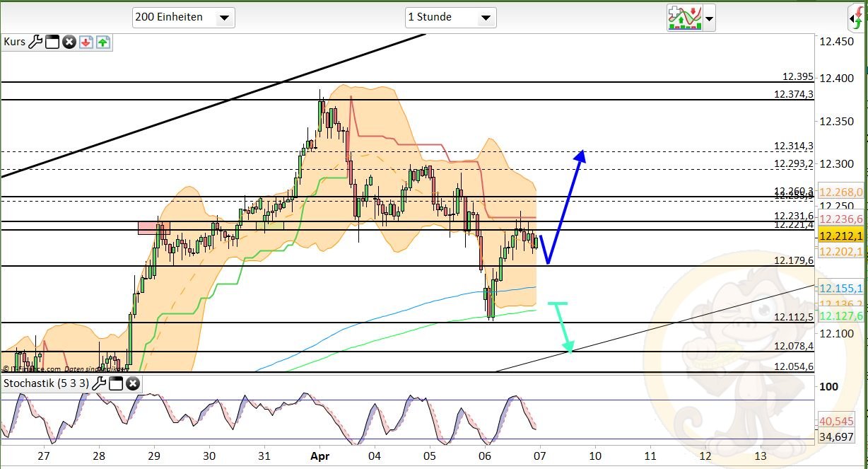
Task: Click the buy/sell arrows icon on right edge
Action: 860,18
